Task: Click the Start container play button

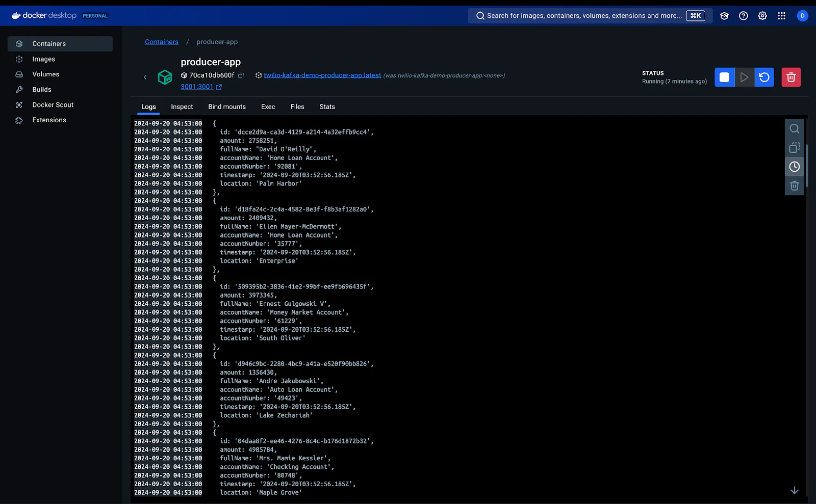Action: (744, 77)
